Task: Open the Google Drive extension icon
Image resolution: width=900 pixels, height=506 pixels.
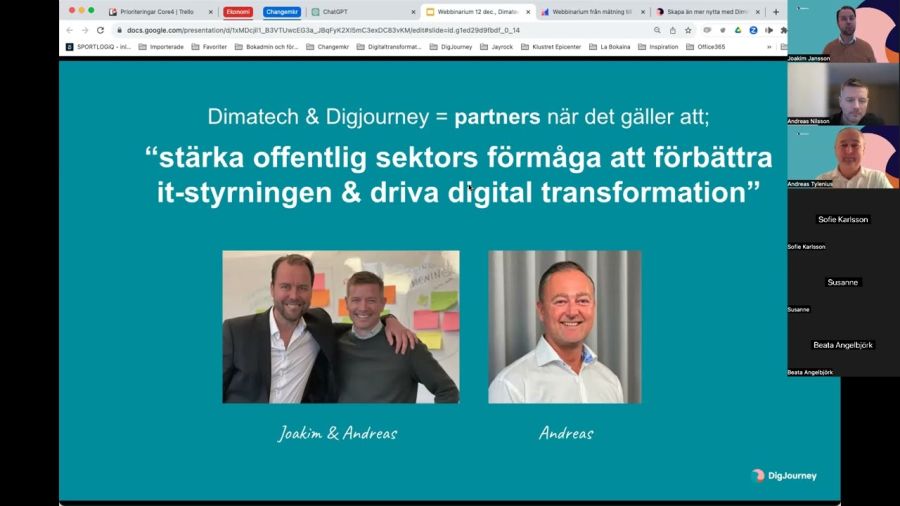Action: pos(738,30)
